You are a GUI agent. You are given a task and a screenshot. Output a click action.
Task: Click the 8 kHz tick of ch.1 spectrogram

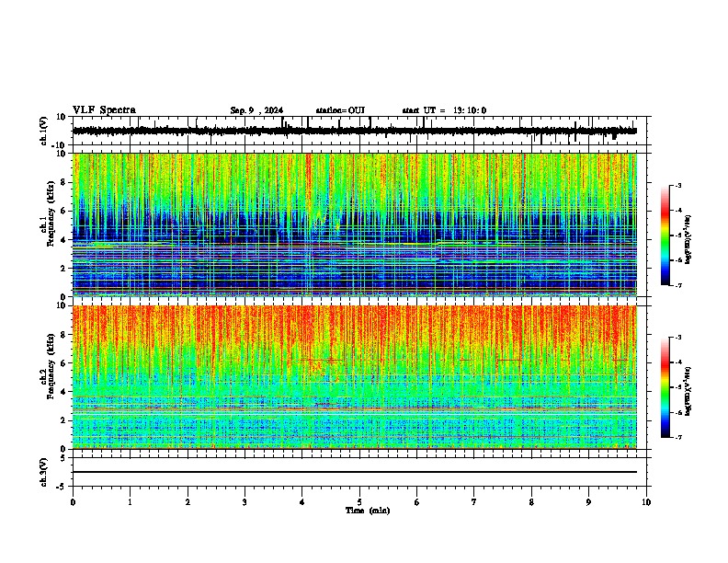(63, 182)
